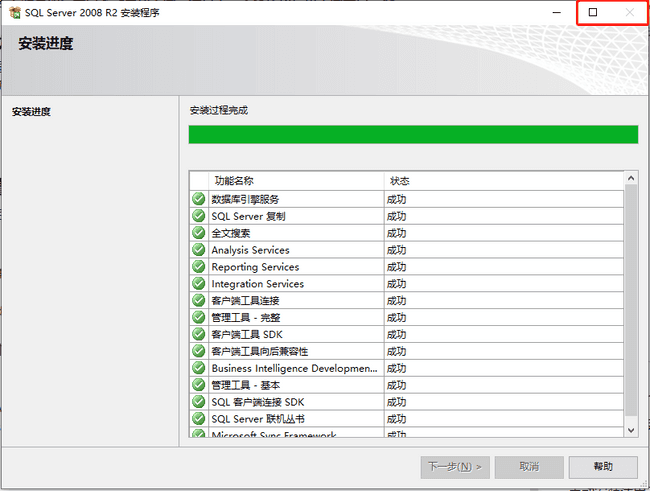650x491 pixels.
Task: Click the icon beside Business Intelligence Development row
Action: point(199,368)
